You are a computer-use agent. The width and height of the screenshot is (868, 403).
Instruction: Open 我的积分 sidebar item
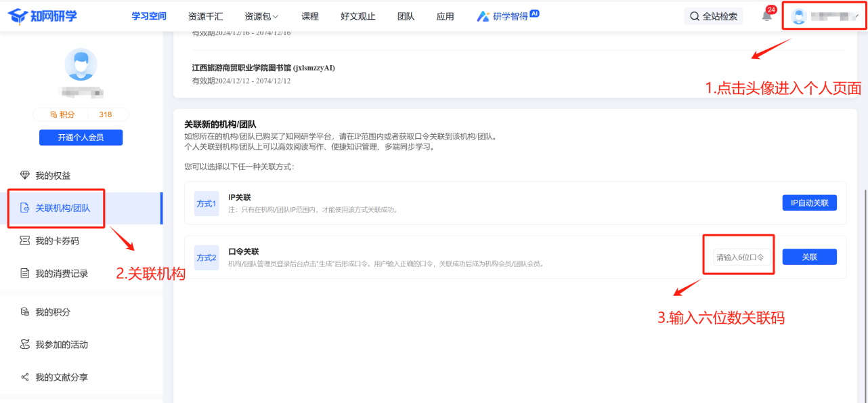click(53, 312)
